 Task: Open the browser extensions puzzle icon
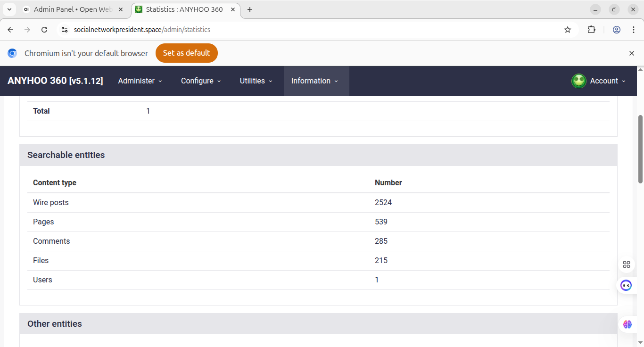tap(591, 30)
